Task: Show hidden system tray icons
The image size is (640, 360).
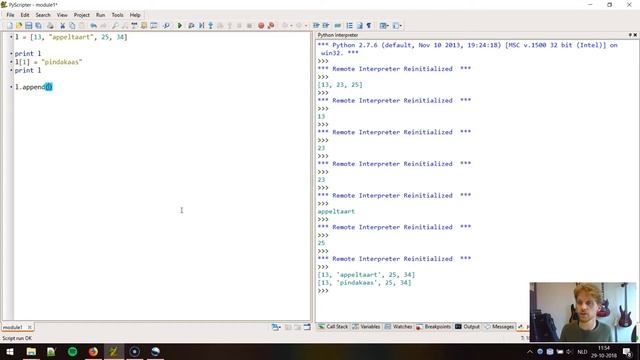Action: click(530, 351)
